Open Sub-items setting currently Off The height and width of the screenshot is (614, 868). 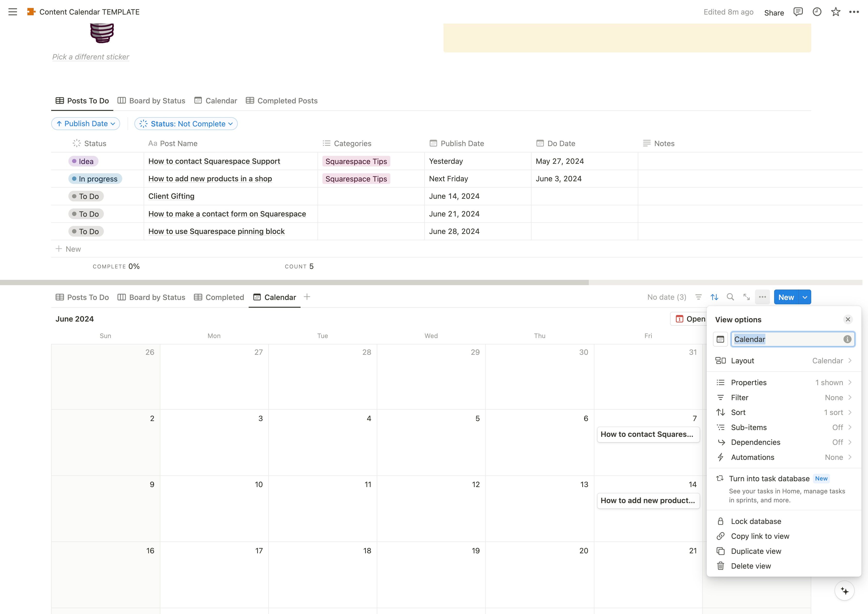pos(783,427)
